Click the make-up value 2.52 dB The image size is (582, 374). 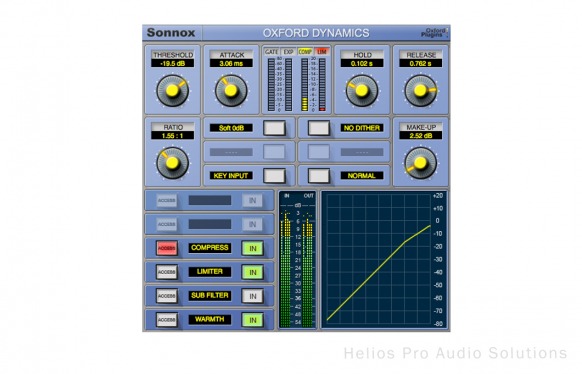421,136
